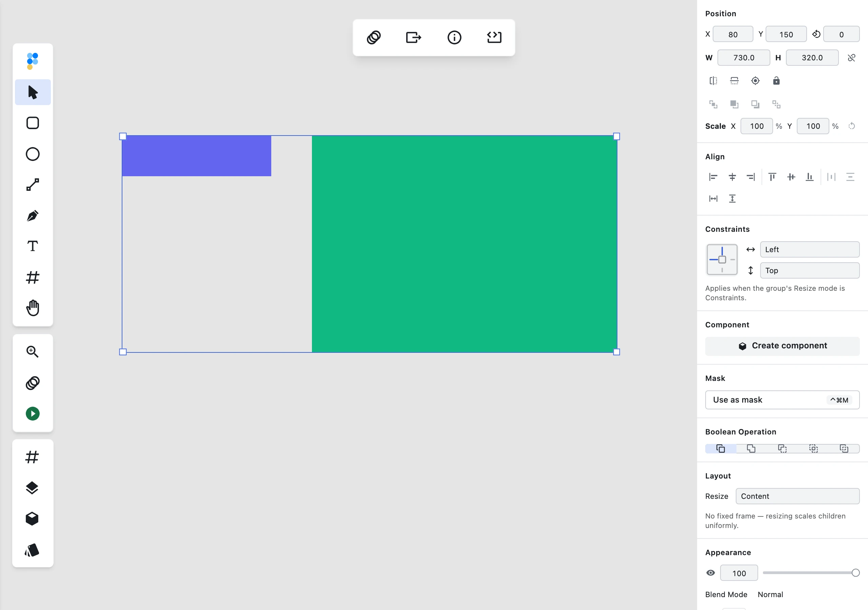Image resolution: width=868 pixels, height=610 pixels.
Task: Click overlapping circles icon in top floating toolbar
Action: 374,37
